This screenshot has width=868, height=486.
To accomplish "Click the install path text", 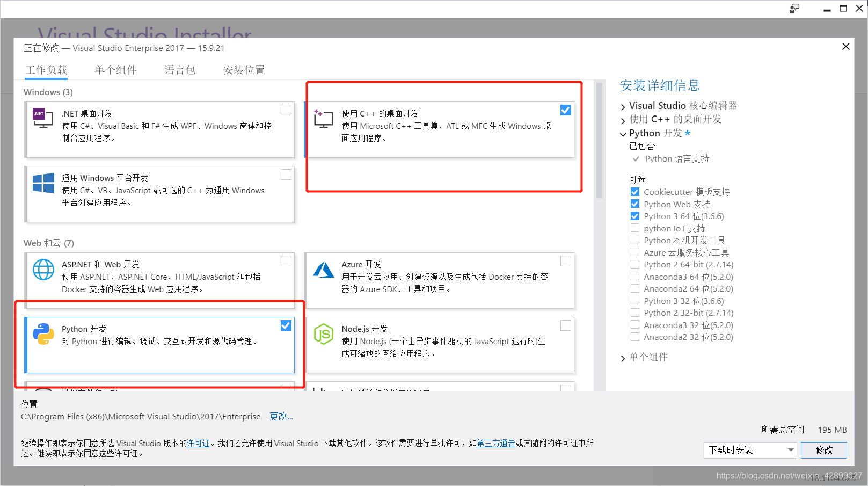I will (x=141, y=417).
